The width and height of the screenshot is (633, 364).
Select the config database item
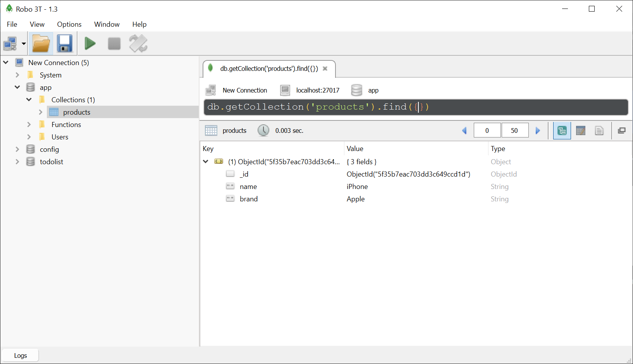pyautogui.click(x=49, y=149)
